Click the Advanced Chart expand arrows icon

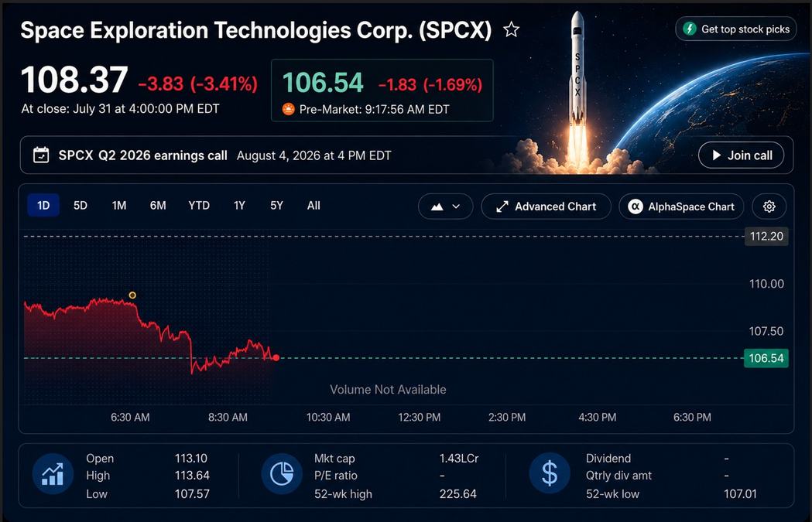pos(502,206)
